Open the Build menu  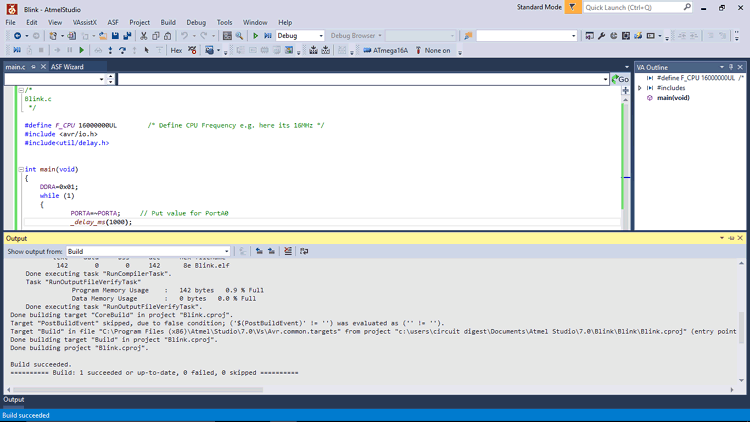point(168,22)
